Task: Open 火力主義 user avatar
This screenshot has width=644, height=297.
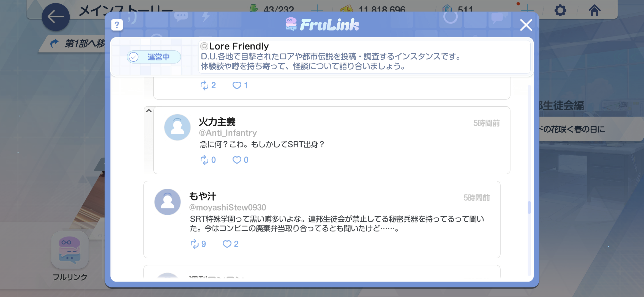Action: tap(177, 127)
